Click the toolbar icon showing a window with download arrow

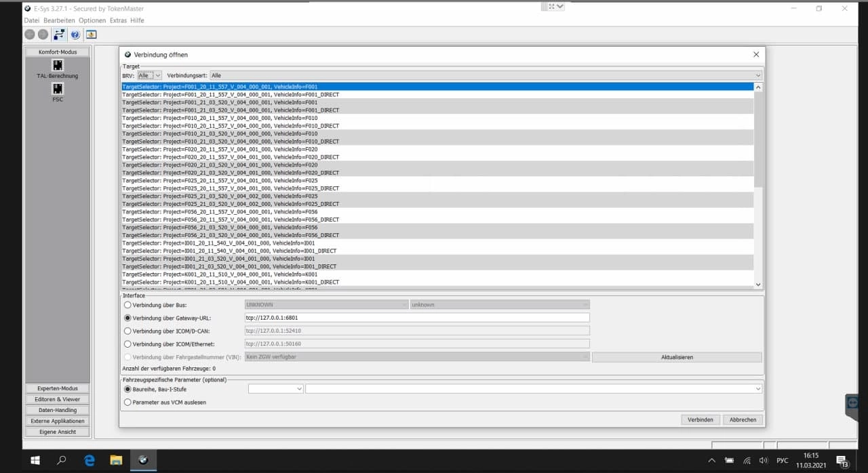pyautogui.click(x=91, y=34)
